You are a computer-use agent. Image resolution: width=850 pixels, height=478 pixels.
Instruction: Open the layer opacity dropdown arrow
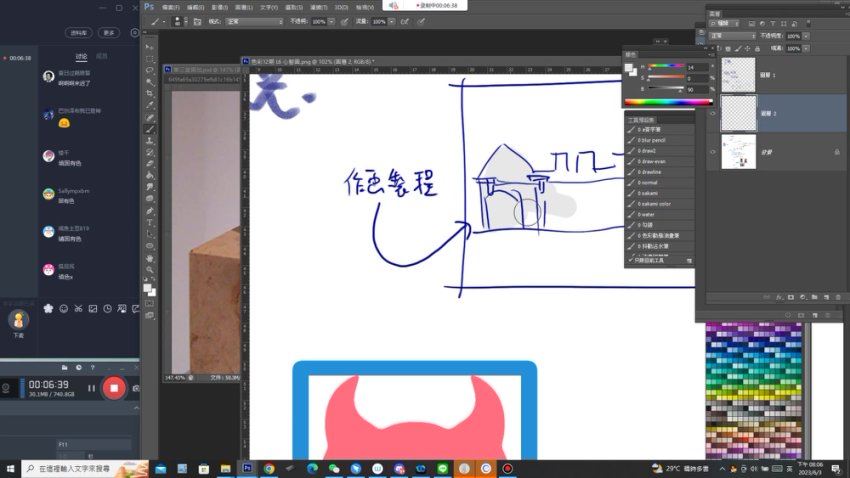coord(806,36)
